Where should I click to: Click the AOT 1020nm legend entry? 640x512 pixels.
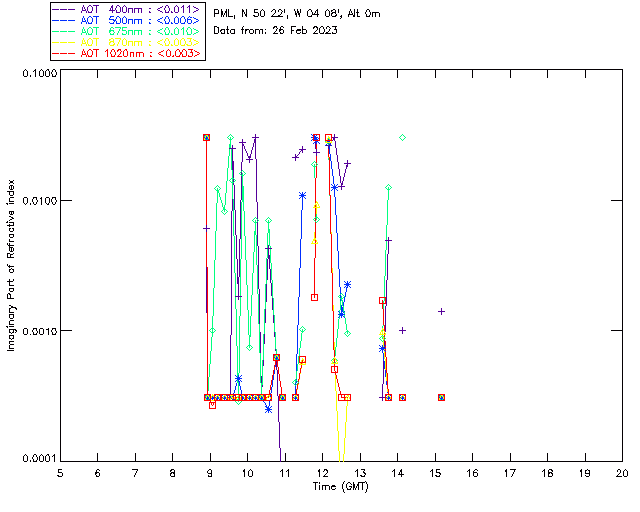pyautogui.click(x=127, y=53)
